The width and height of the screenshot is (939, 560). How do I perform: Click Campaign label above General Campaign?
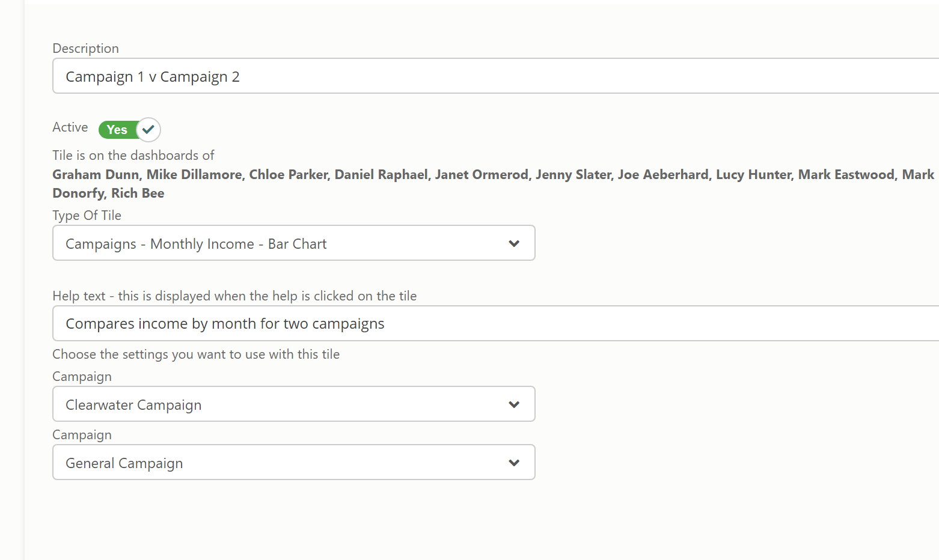[82, 435]
